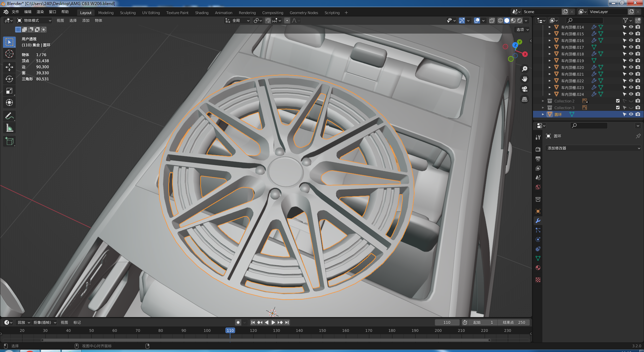
Task: Click the Add Cube tool icon
Action: click(x=9, y=141)
